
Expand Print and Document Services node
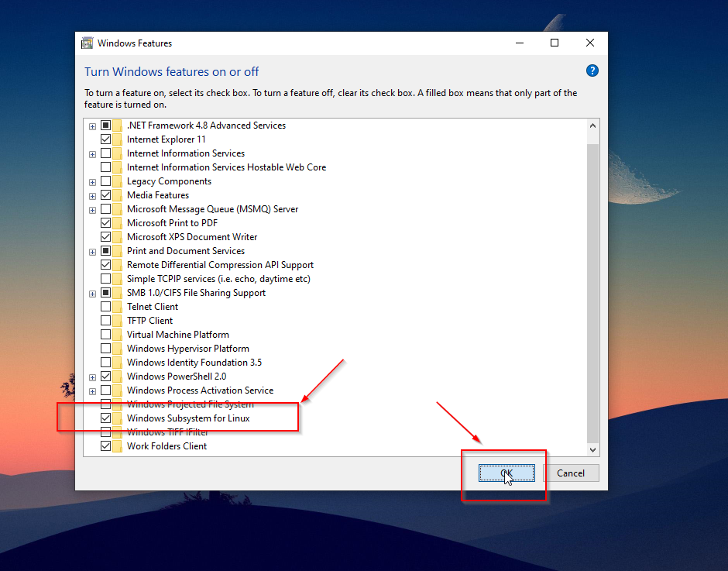[x=92, y=252]
